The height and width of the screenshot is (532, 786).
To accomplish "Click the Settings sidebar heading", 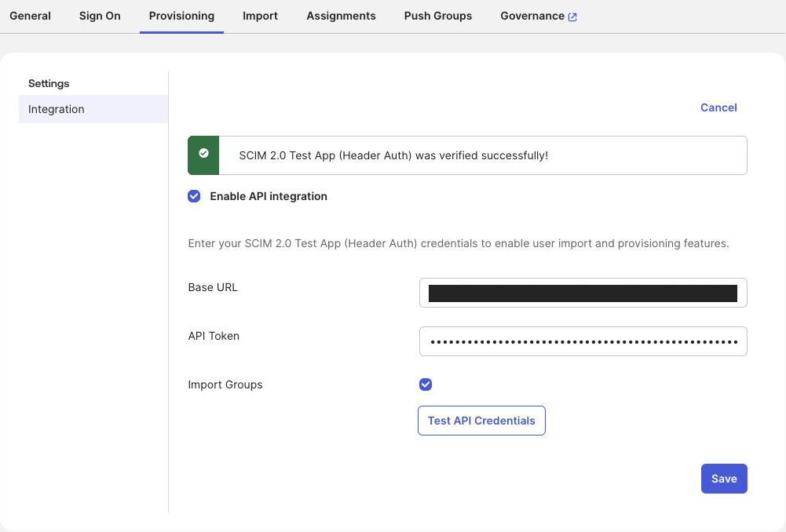I will pyautogui.click(x=49, y=84).
